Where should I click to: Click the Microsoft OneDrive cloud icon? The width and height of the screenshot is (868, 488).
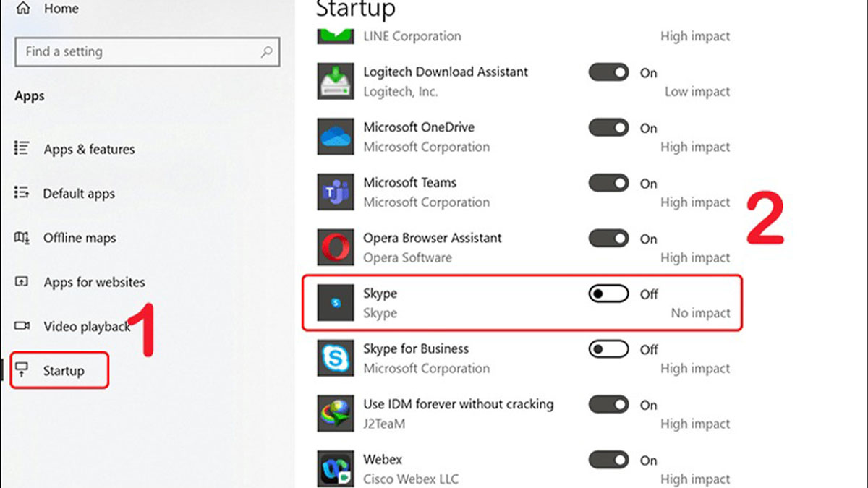336,137
